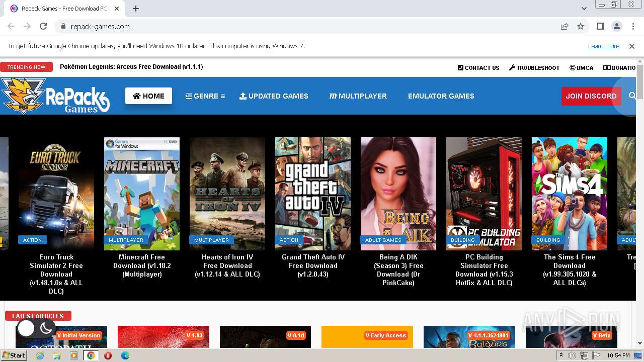
Task: Click the browser forward arrow
Action: point(27,26)
